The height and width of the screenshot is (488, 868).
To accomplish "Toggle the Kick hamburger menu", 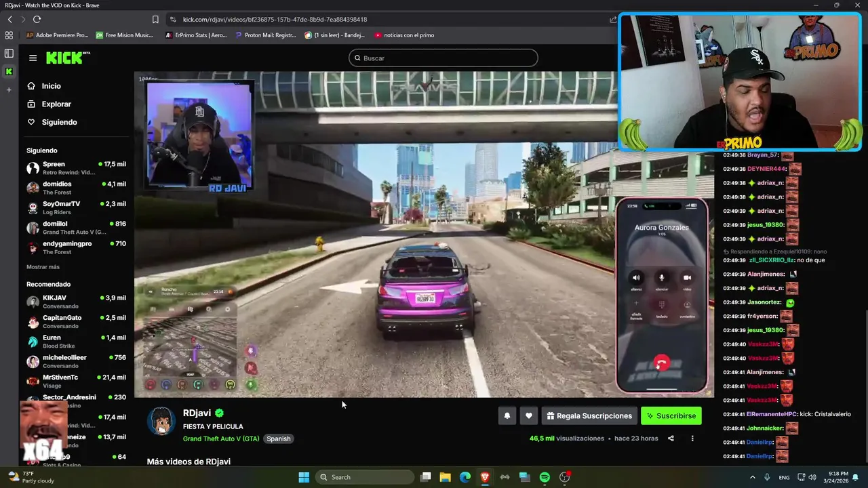I will coord(33,58).
